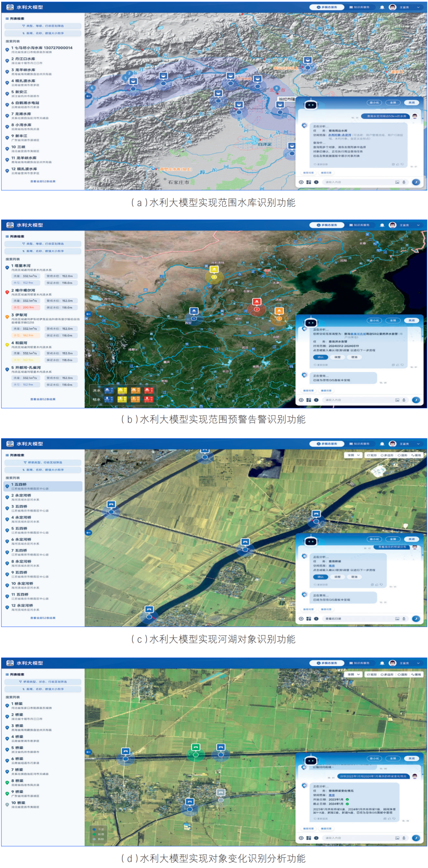Select the 圆形 circle draw option in panel (d)
The height and width of the screenshot is (868, 428).
click(402, 674)
